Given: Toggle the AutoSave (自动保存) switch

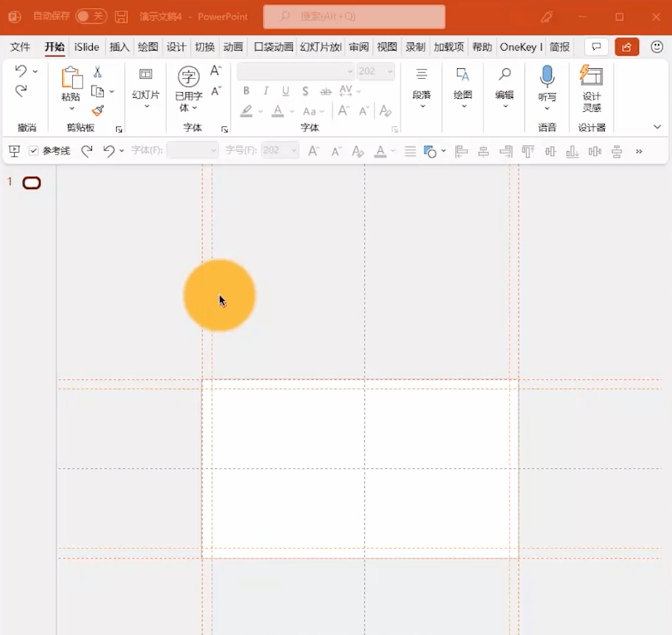Looking at the screenshot, I should click(x=90, y=17).
